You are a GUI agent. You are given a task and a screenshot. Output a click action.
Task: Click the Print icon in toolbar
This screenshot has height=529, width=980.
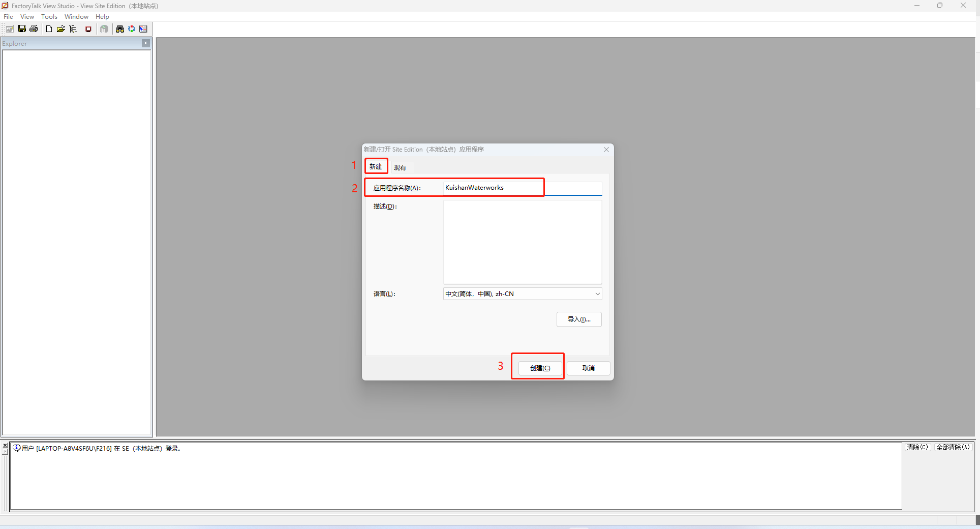pos(34,29)
